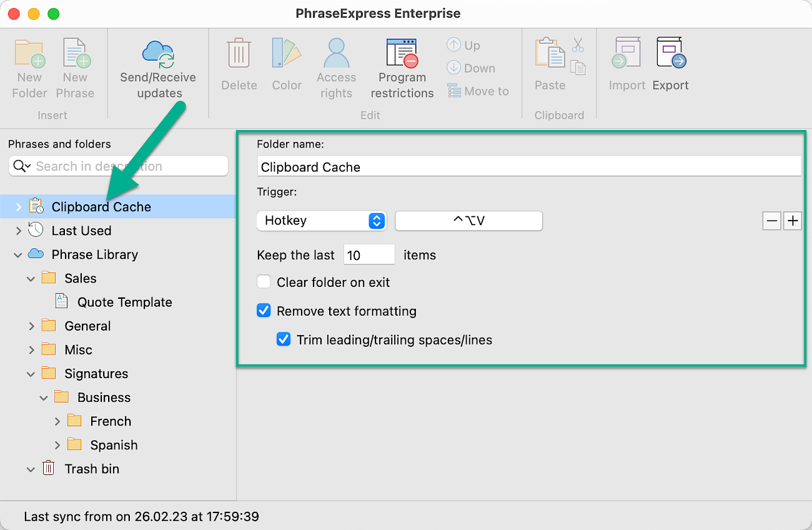This screenshot has height=530, width=812.
Task: Select Clipboard Cache tree item
Action: point(101,206)
